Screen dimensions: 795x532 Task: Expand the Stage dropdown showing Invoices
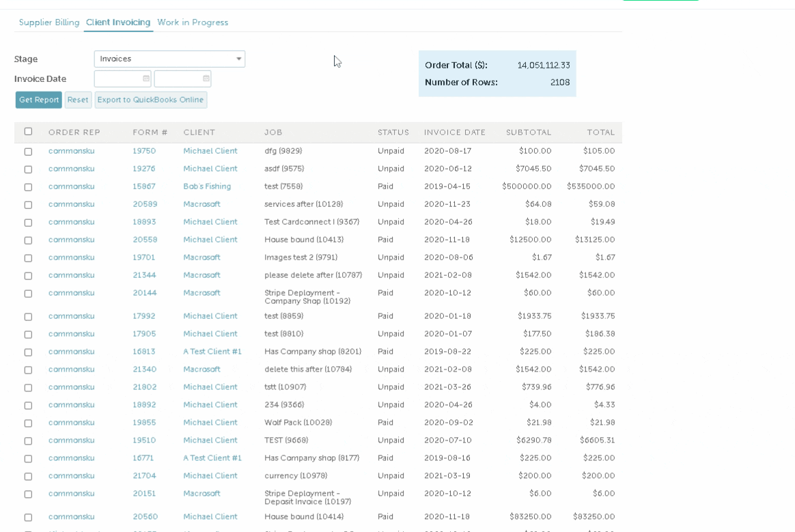tap(169, 59)
